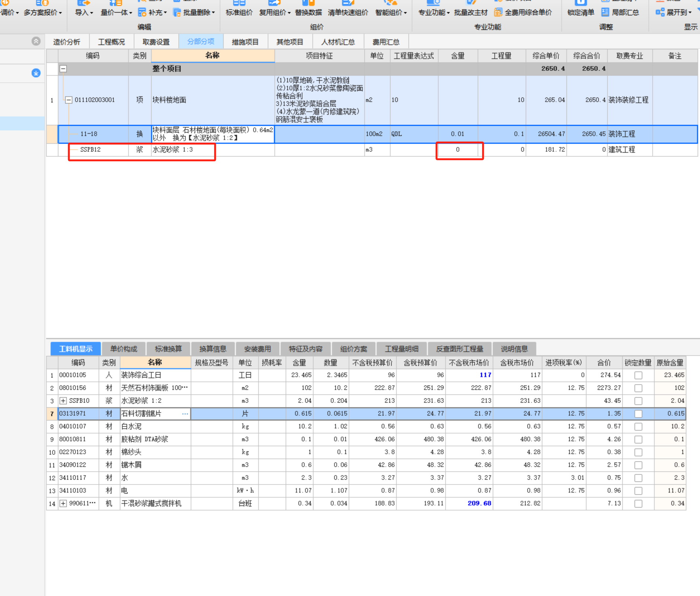Screen dimensions: 700x596
Task: Tick the lock checkbox for 装饰综合工日
Action: pos(638,375)
